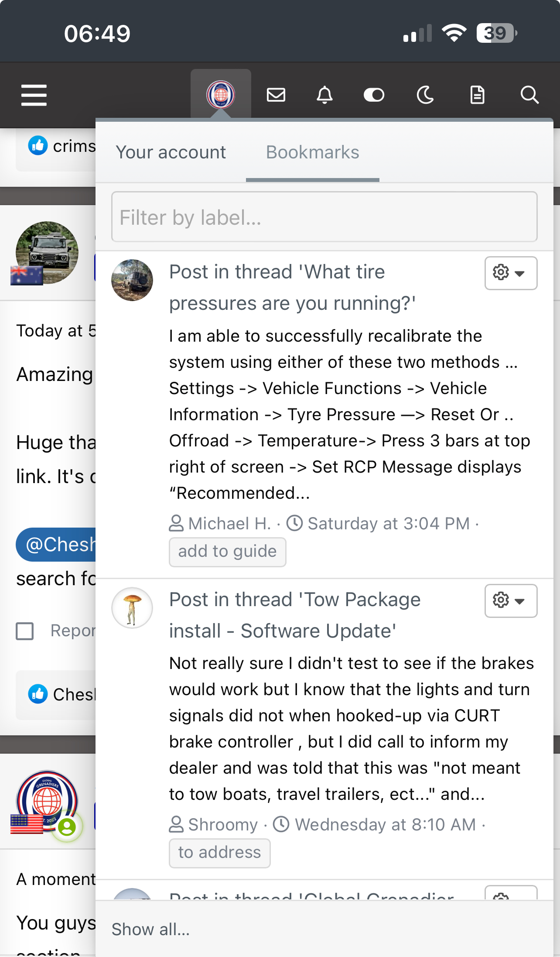This screenshot has width=560, height=957.
Task: View Michael H.'s avatar thumbnail in bookmarks
Action: pyautogui.click(x=132, y=280)
